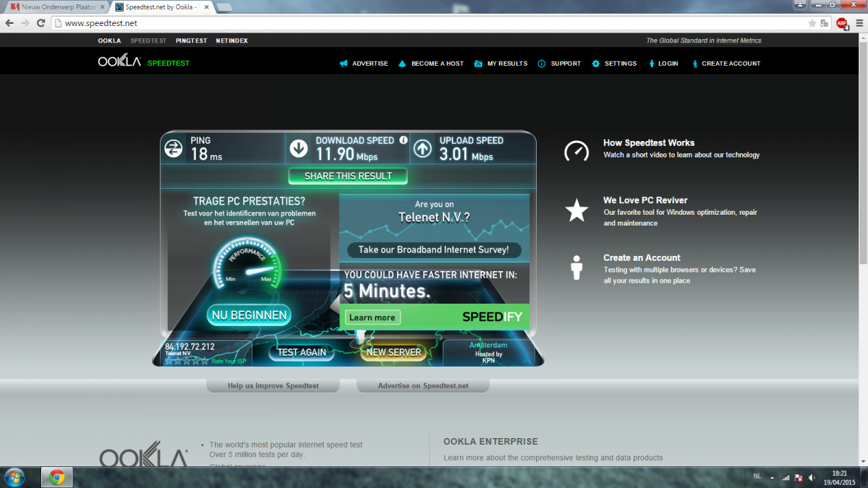Show hidden system tray icons

coord(772,477)
